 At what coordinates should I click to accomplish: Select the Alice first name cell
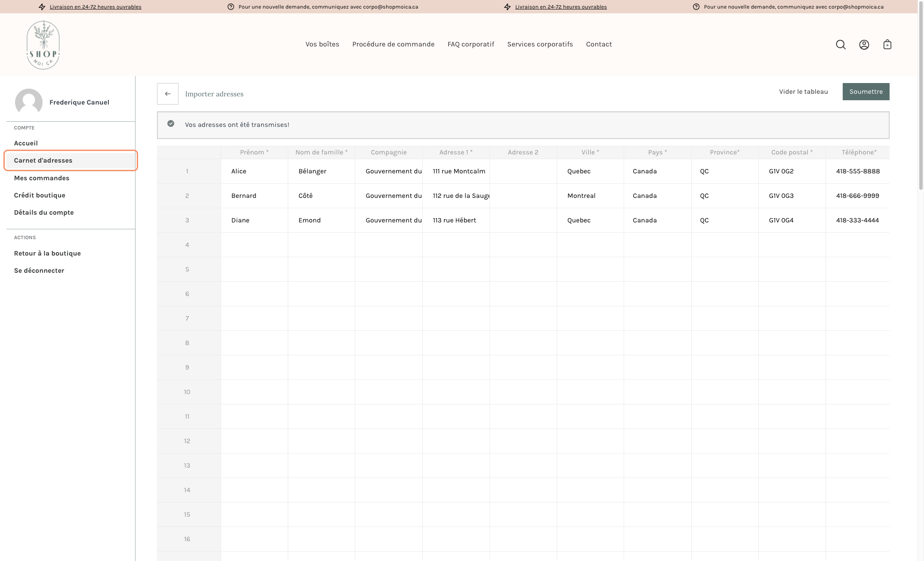click(x=254, y=171)
